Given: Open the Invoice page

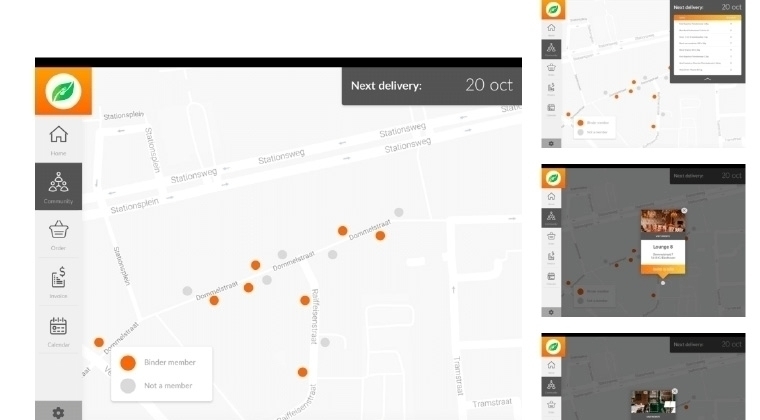Looking at the screenshot, I should pos(59,281).
